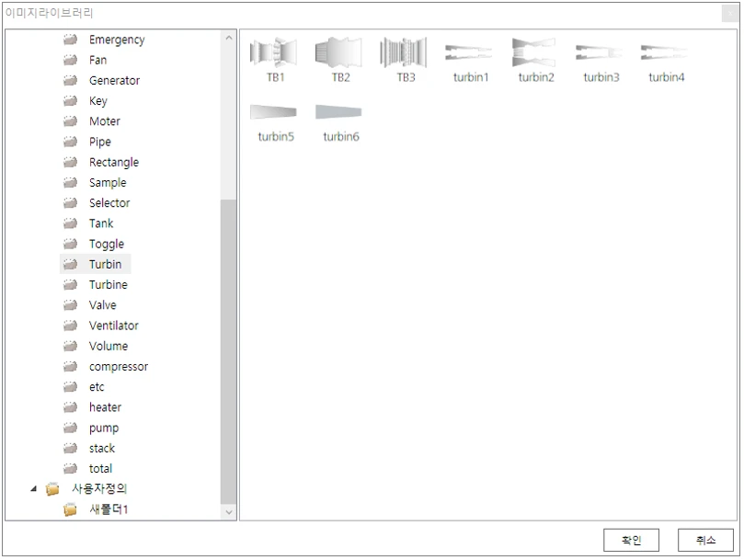Open the Ventilator category

tap(114, 326)
